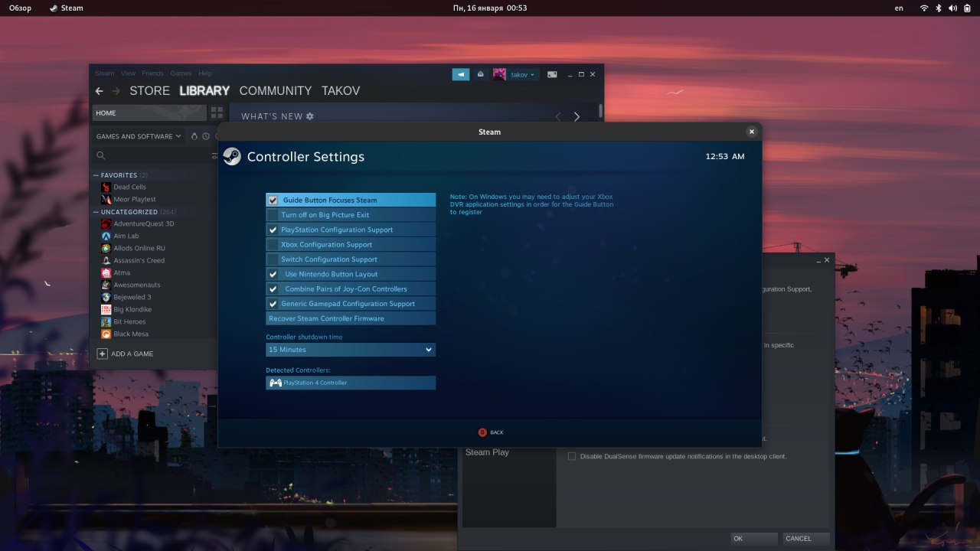The height and width of the screenshot is (551, 980).
Task: Filter library by Linux penguin icon
Action: pyautogui.click(x=194, y=136)
